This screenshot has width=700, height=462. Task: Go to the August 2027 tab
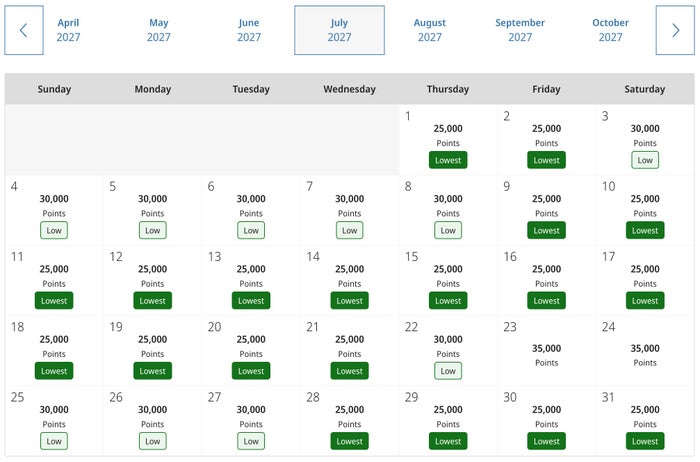click(x=429, y=30)
